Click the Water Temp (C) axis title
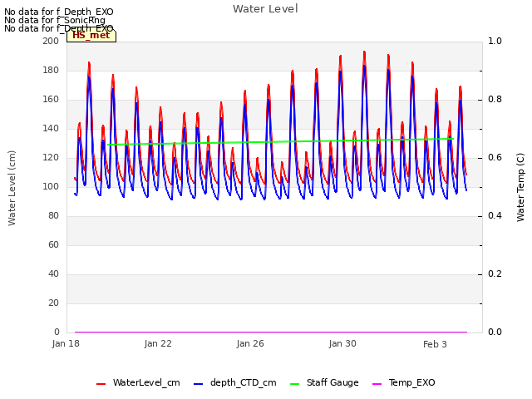The image size is (532, 399). 520,187
